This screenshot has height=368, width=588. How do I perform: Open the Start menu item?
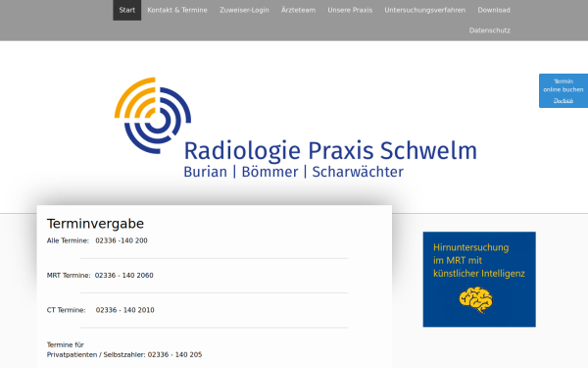click(126, 10)
